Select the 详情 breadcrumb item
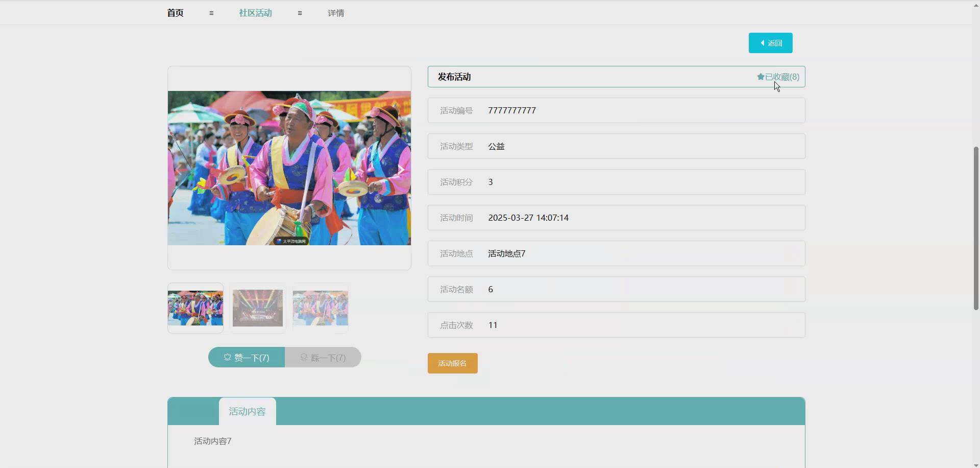The width and height of the screenshot is (980, 468). 336,13
